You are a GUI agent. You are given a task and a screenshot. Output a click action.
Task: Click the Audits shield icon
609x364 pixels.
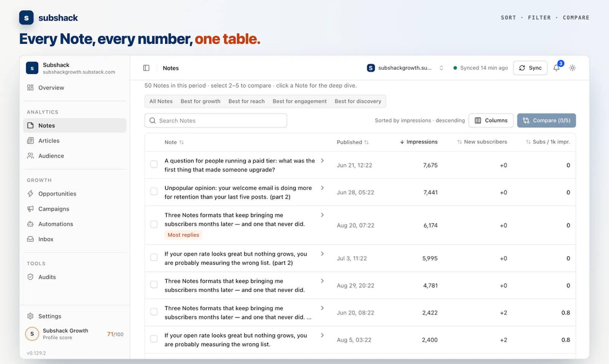(x=30, y=277)
